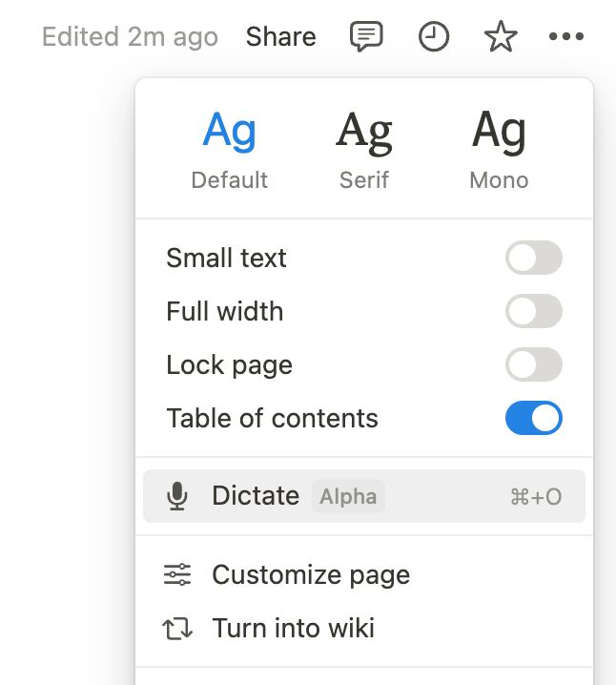Open the comments speech bubble icon
616x685 pixels.
(366, 36)
